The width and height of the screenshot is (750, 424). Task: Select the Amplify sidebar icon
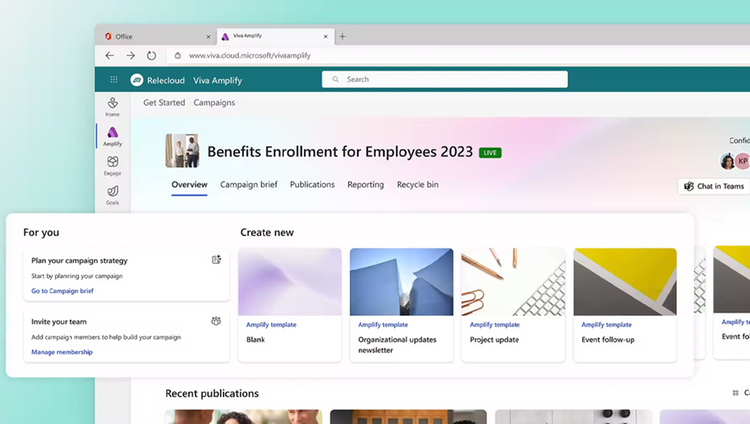coord(113,136)
